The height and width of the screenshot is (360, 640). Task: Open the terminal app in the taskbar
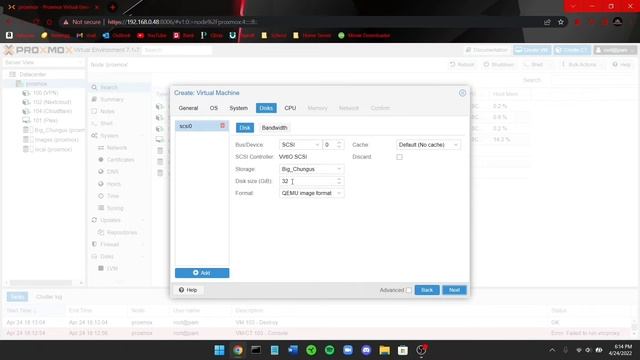[256, 350]
